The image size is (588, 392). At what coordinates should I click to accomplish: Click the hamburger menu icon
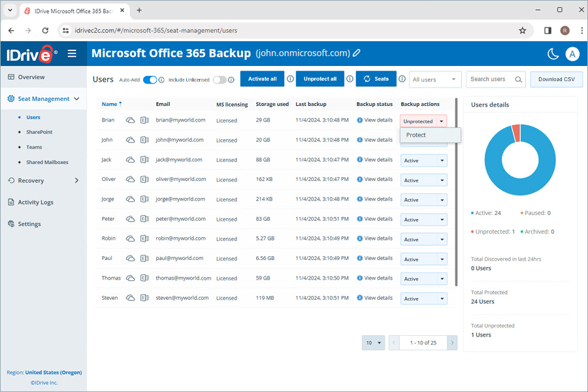[x=72, y=54]
